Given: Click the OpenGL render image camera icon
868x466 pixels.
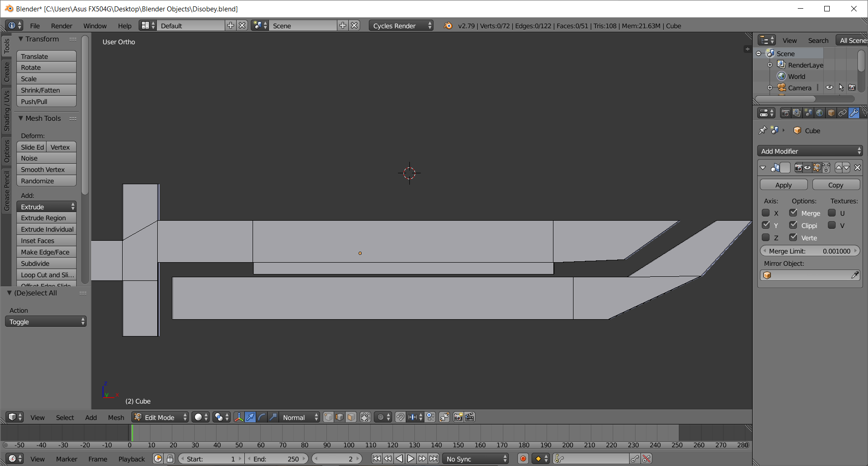Looking at the screenshot, I should pos(458,417).
